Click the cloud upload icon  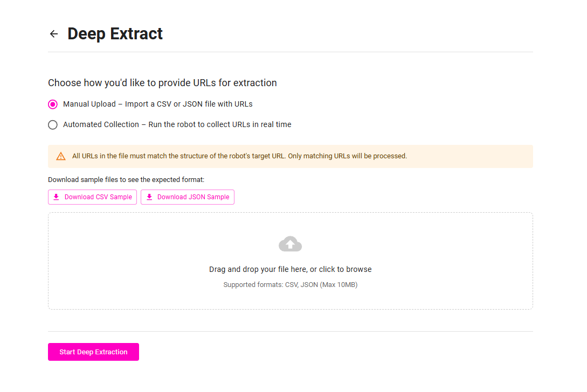[290, 244]
